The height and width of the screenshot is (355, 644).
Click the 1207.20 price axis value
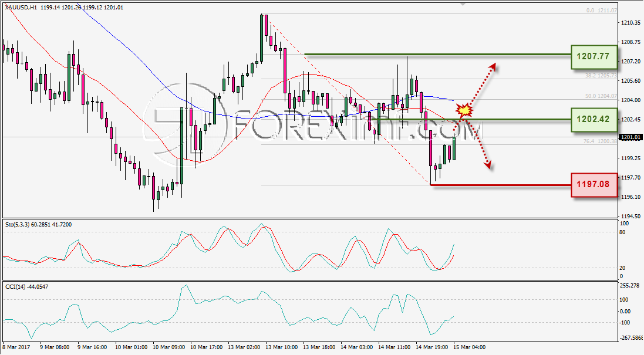point(630,61)
